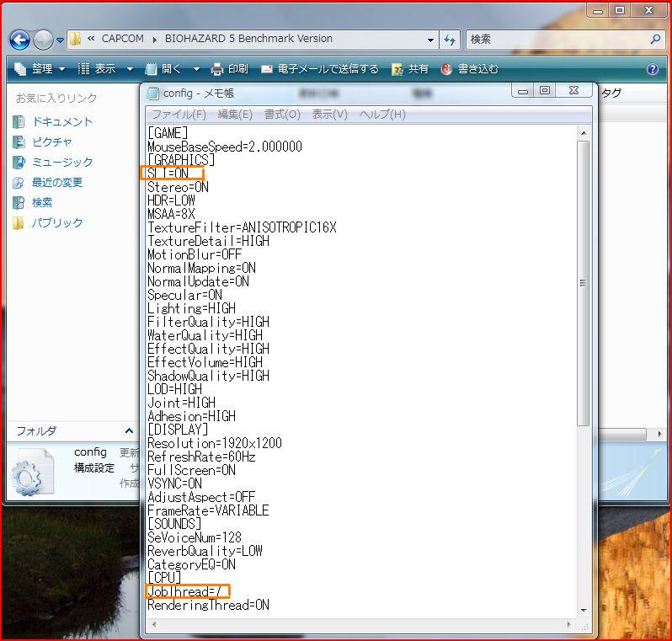Click the 印刷 print toolbar button
The image size is (672, 641).
click(x=230, y=69)
